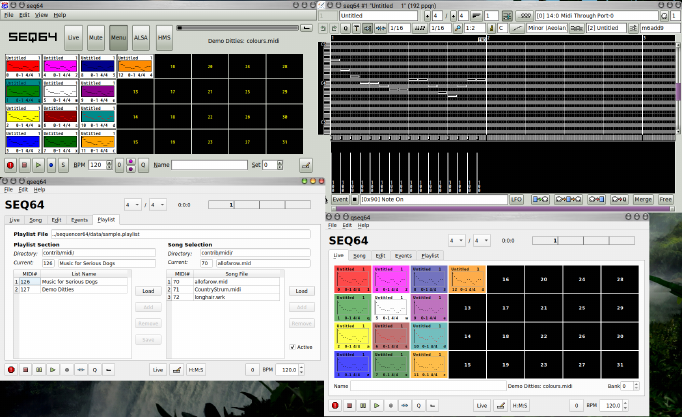Click the Stop button beside the BPM field
This screenshot has width=682, height=417.
(24, 164)
